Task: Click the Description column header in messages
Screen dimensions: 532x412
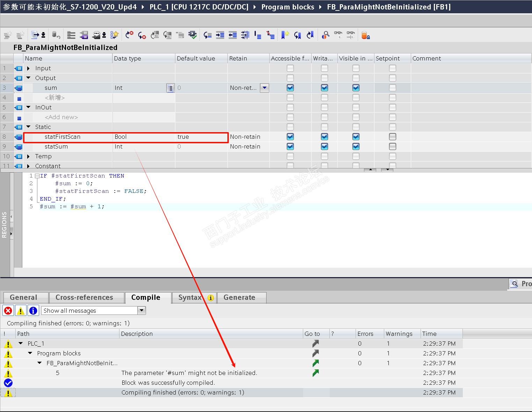Action: 211,334
